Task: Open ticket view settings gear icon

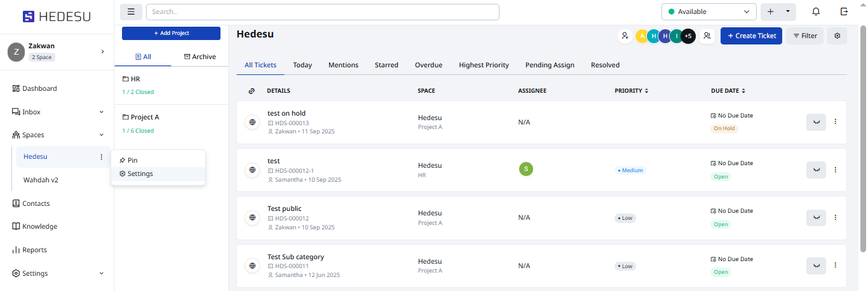Action: point(837,36)
